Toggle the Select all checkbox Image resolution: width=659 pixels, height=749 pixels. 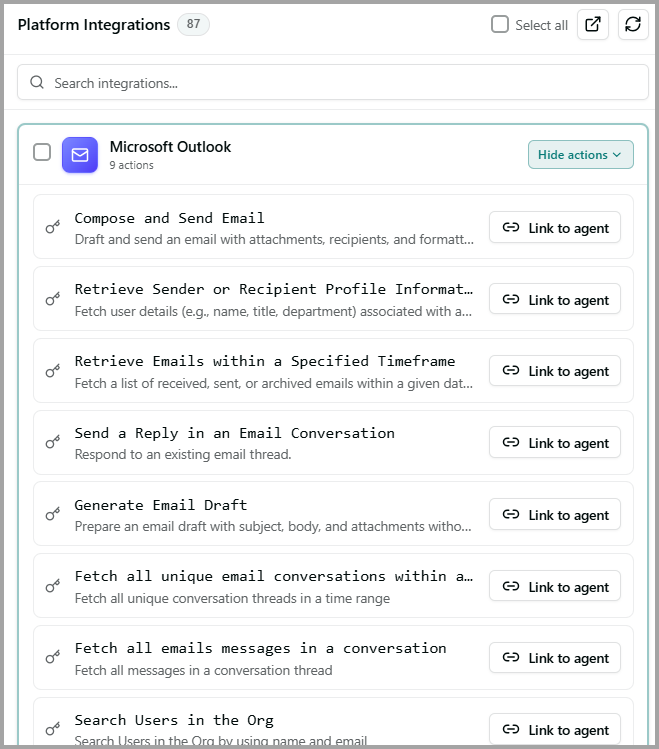coord(500,24)
